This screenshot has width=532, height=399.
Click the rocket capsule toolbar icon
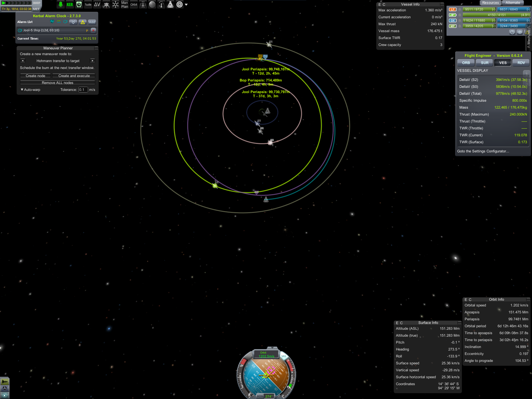(x=170, y=4)
